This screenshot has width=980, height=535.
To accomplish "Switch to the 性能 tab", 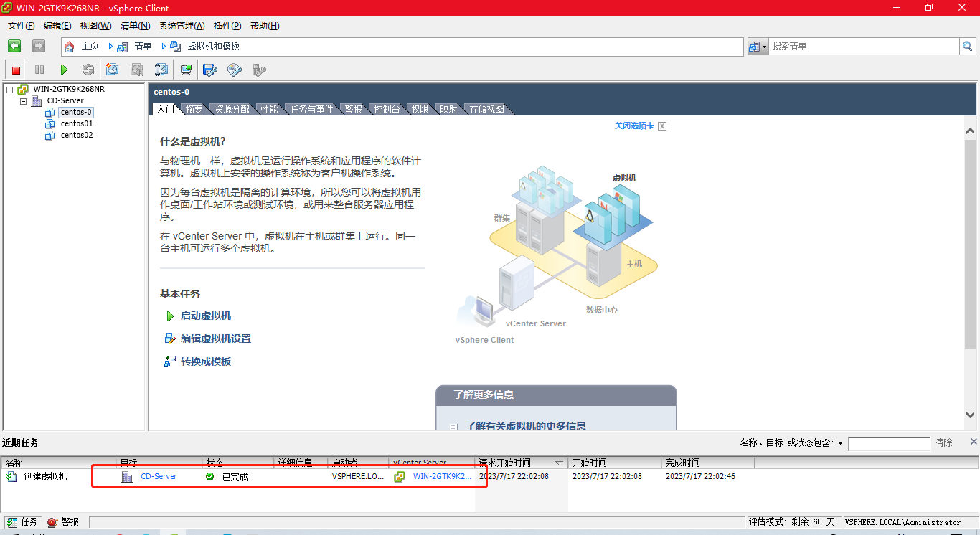I will pyautogui.click(x=269, y=109).
